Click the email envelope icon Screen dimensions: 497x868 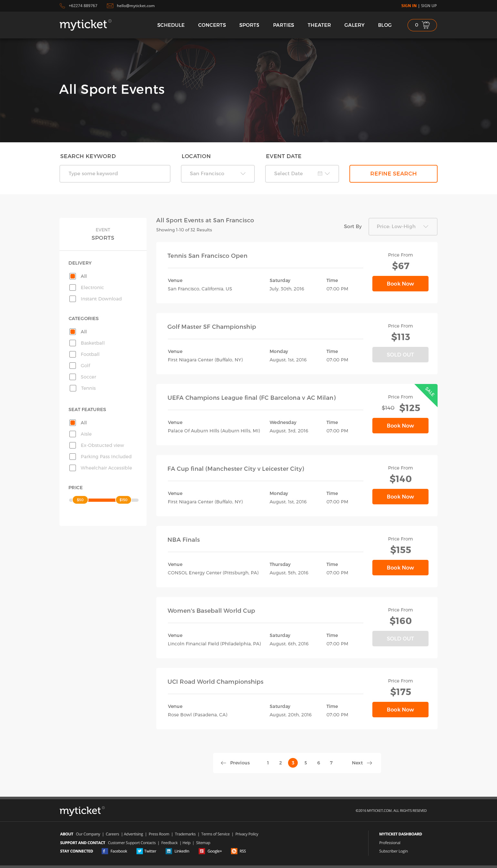pyautogui.click(x=110, y=6)
